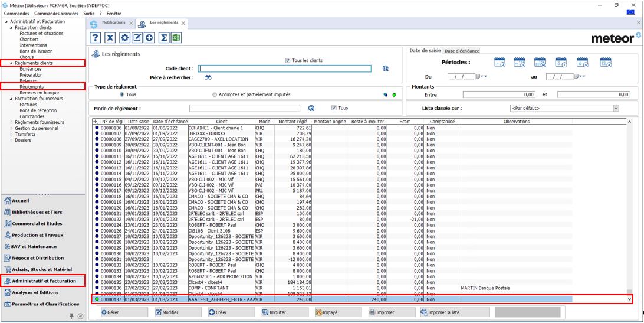
Task: Collapse sidebar with the double-arrow icon
Action: tap(80, 316)
